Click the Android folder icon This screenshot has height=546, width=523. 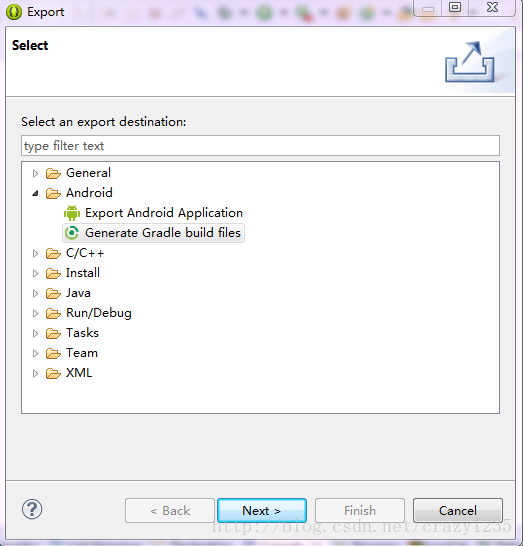coord(53,193)
